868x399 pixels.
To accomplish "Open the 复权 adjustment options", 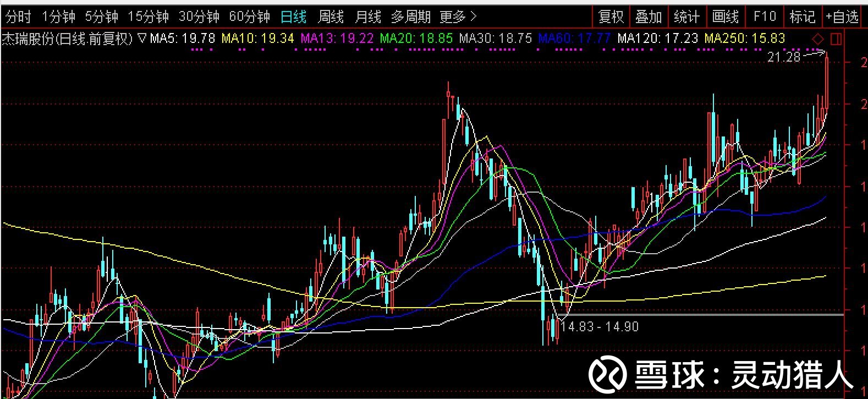I will coord(611,17).
